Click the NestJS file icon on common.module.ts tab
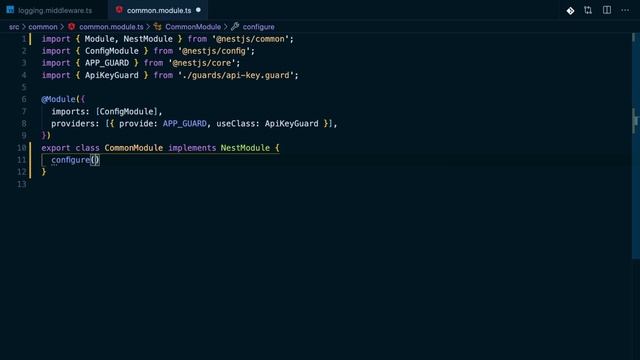The image size is (640, 360). click(x=119, y=10)
